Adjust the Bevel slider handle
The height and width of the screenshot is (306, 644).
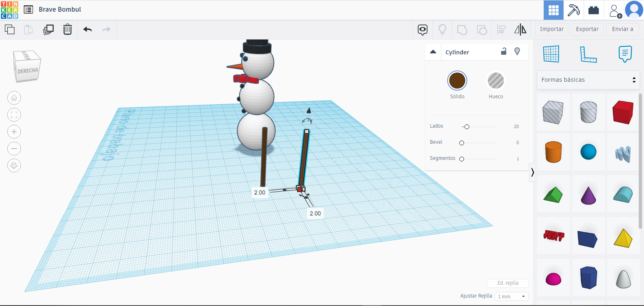[462, 143]
